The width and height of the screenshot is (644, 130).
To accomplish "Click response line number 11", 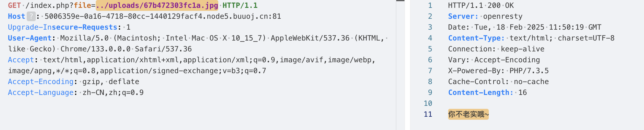I will 428,114.
